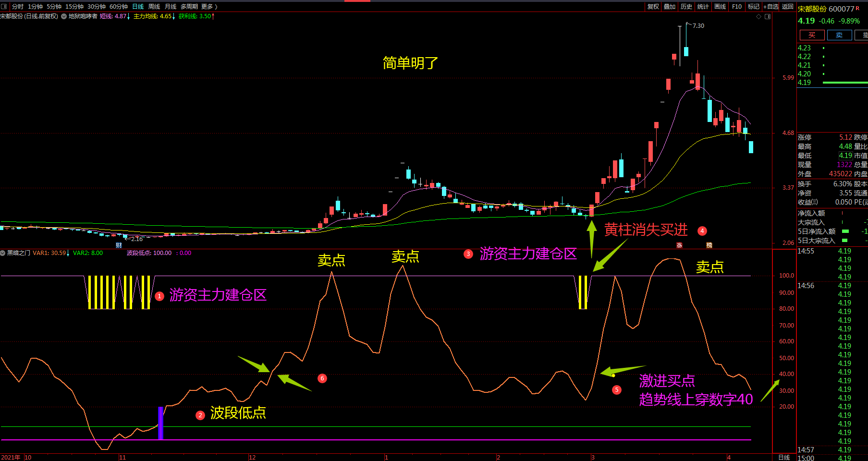Click the 收益(三) 0.050 value
Image resolution: width=868 pixels, height=461 pixels.
coord(844,202)
